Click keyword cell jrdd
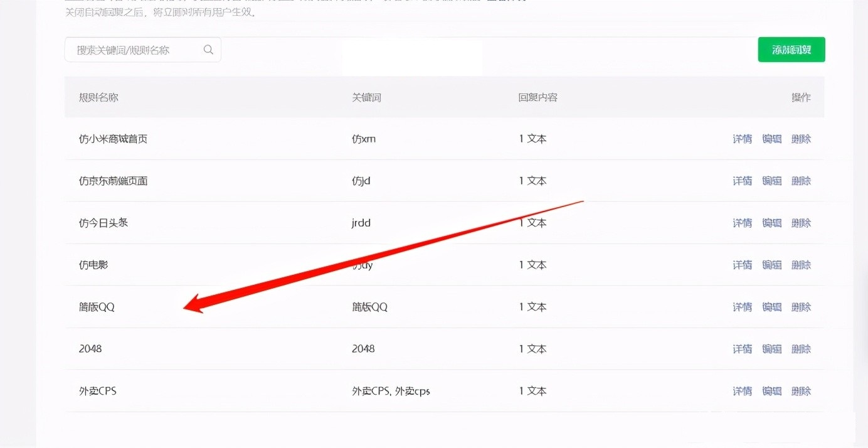 [x=361, y=223]
